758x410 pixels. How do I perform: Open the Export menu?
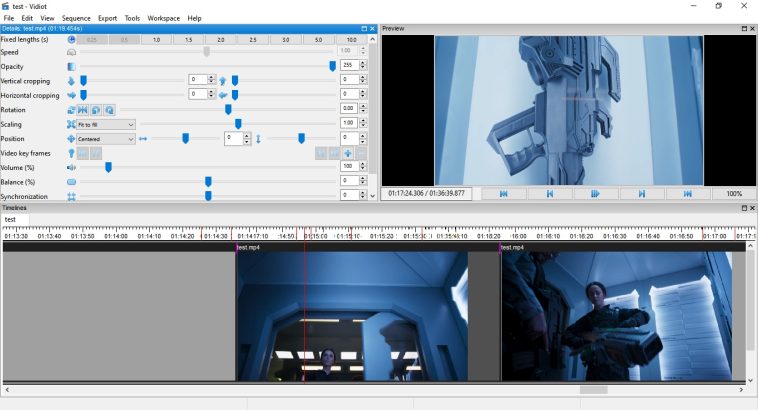107,18
